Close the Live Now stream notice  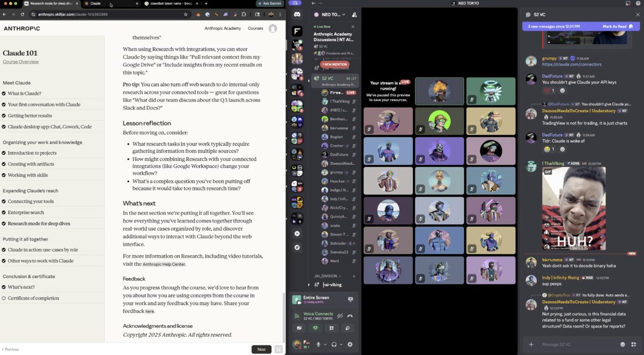point(353,26)
